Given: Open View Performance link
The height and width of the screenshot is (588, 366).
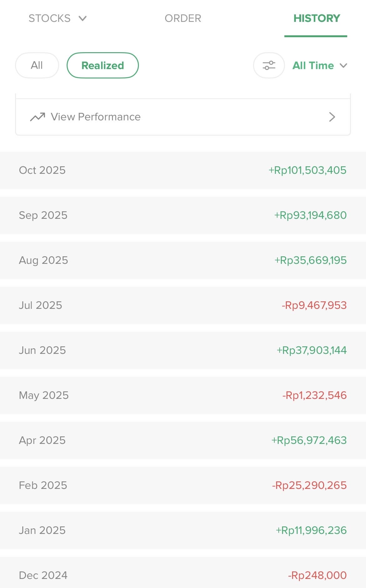Looking at the screenshot, I should click(96, 117).
